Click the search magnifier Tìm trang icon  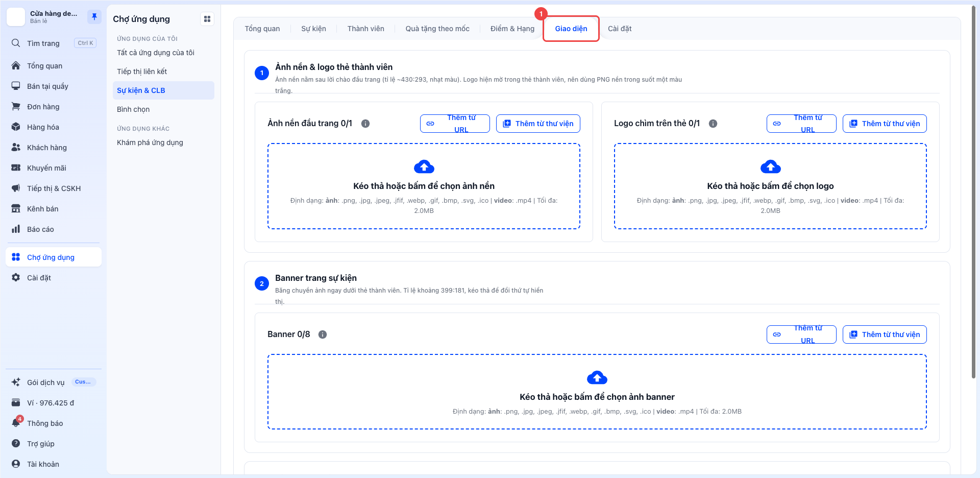click(x=16, y=43)
